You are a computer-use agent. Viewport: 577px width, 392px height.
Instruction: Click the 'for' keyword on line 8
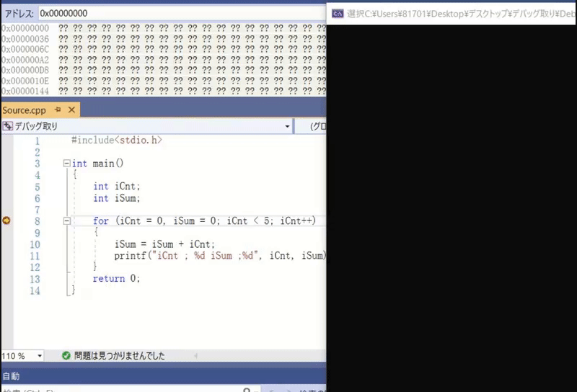click(x=100, y=220)
